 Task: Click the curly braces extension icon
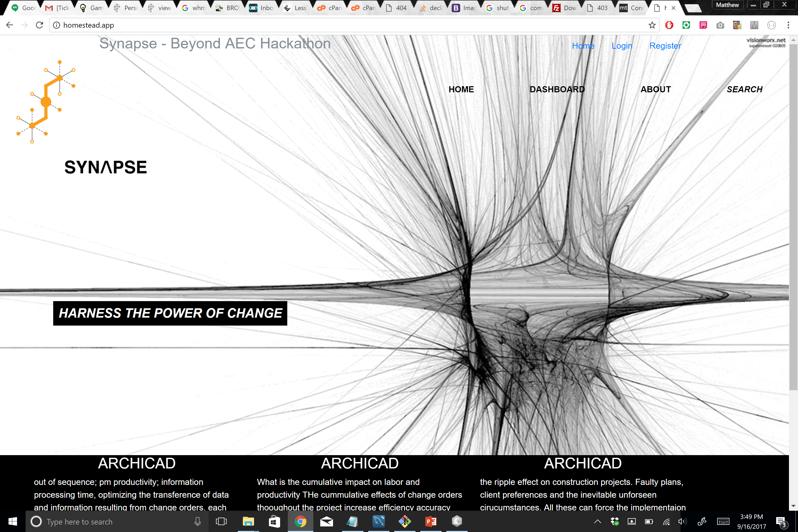(x=771, y=25)
